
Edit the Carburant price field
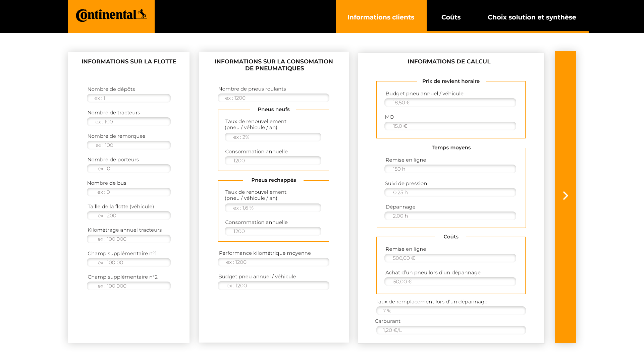tap(451, 330)
